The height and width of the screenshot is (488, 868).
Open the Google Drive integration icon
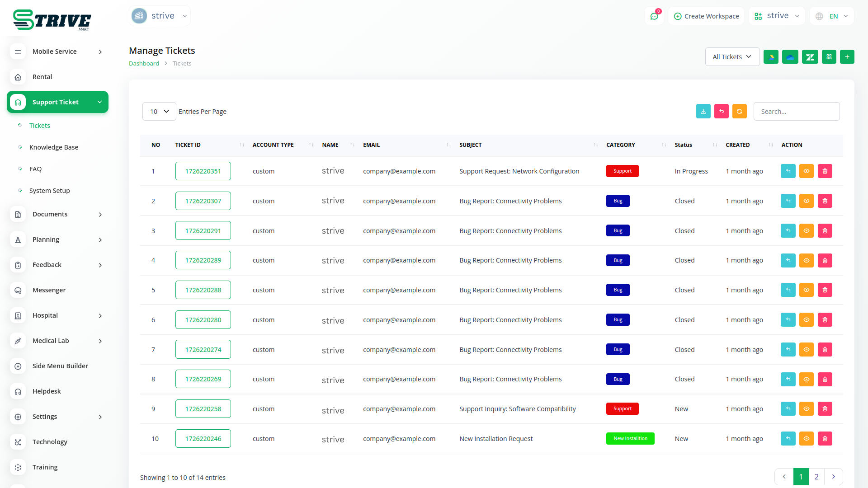(771, 57)
